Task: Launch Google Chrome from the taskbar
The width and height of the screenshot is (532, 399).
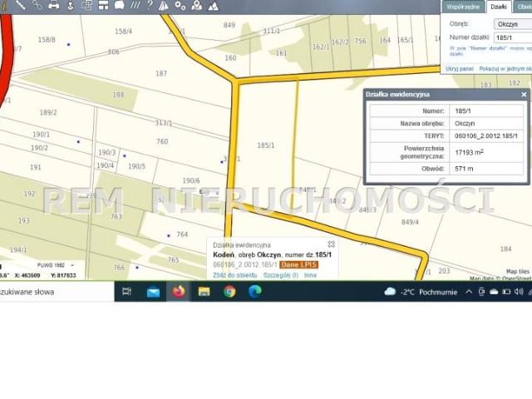Action: click(x=229, y=291)
